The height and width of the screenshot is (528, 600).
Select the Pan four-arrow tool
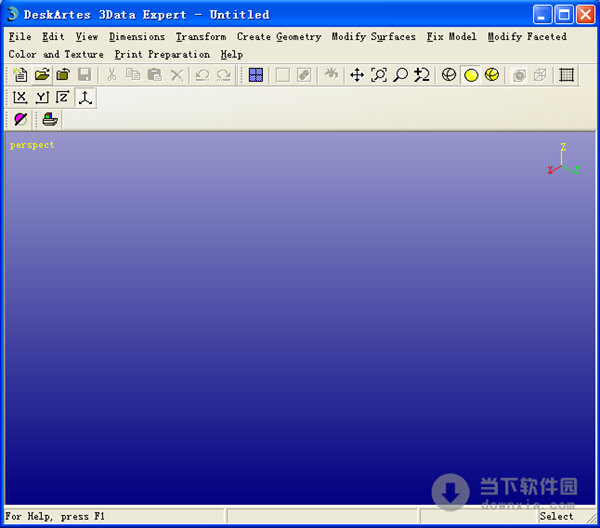(x=357, y=75)
